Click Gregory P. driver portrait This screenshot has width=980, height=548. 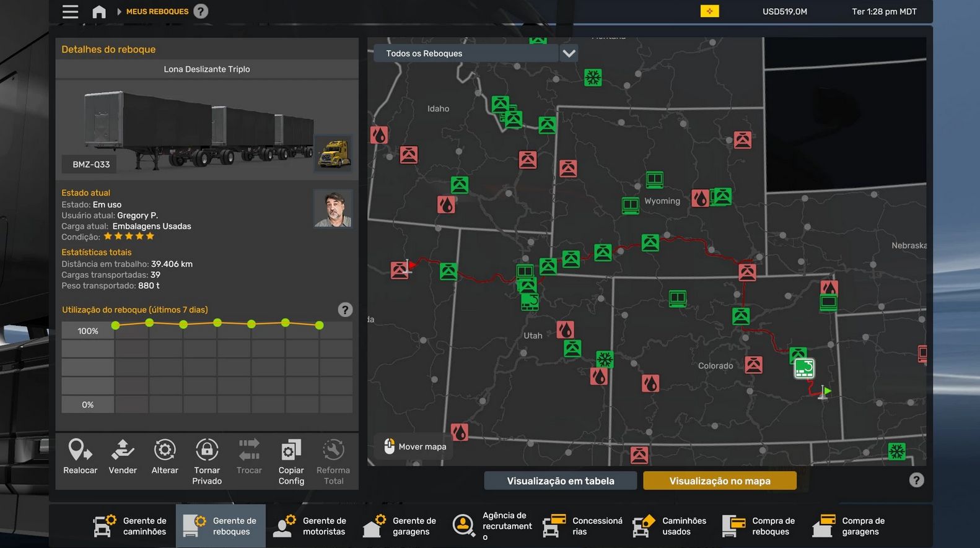point(333,209)
